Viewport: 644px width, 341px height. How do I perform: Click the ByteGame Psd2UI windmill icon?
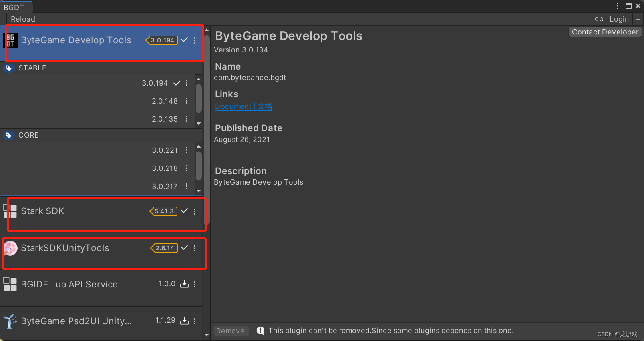tap(10, 321)
